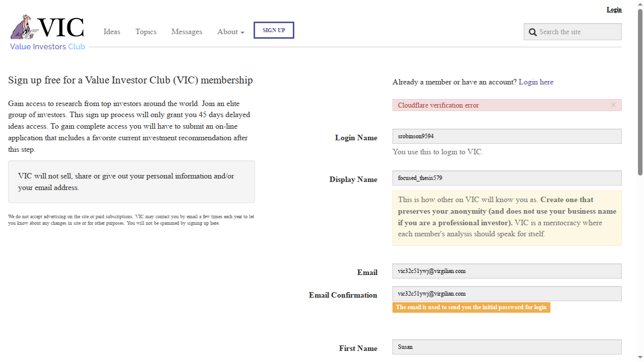Click the First Name input field

[507, 347]
